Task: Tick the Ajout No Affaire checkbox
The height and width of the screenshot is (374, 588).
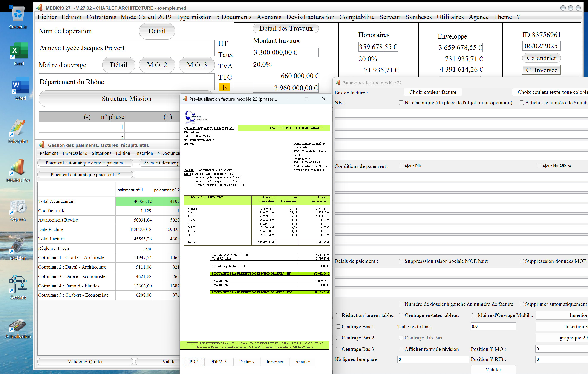Action: 539,166
